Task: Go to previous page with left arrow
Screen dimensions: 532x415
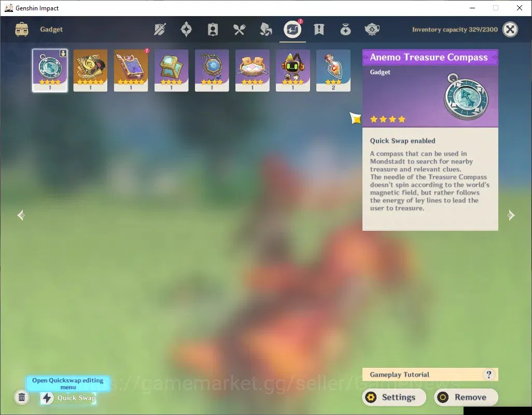Action: (x=21, y=215)
